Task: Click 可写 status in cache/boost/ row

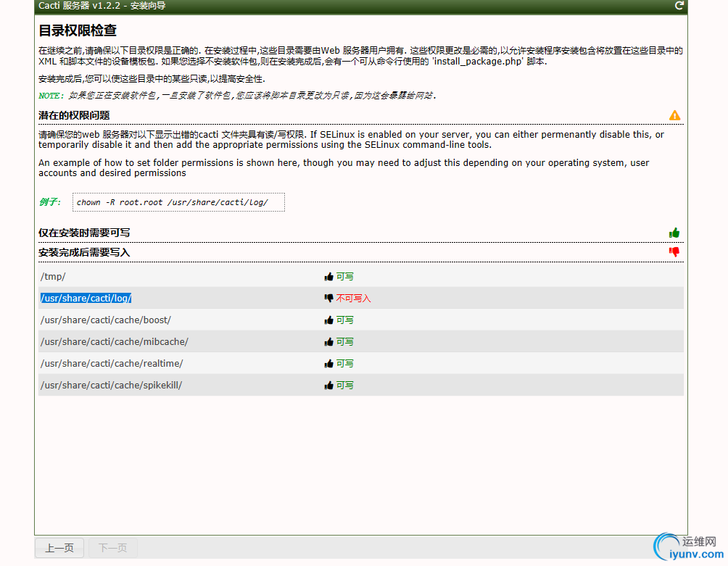Action: click(x=345, y=320)
